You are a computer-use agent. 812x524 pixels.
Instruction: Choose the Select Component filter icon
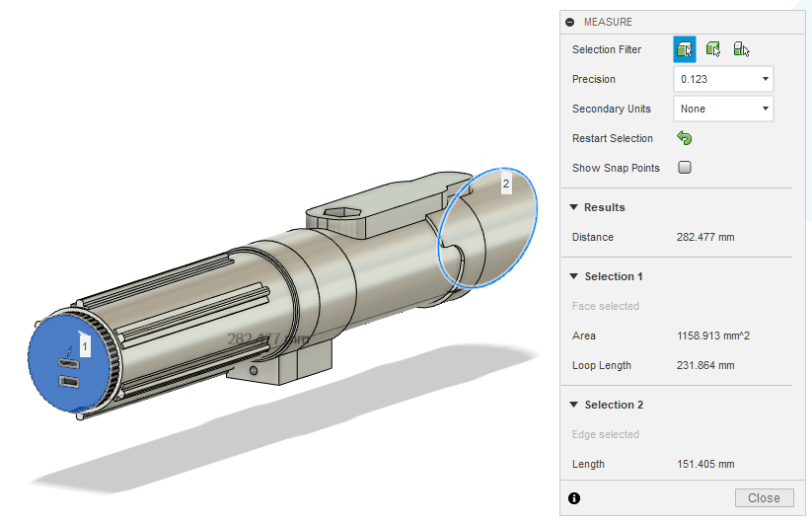(x=742, y=49)
